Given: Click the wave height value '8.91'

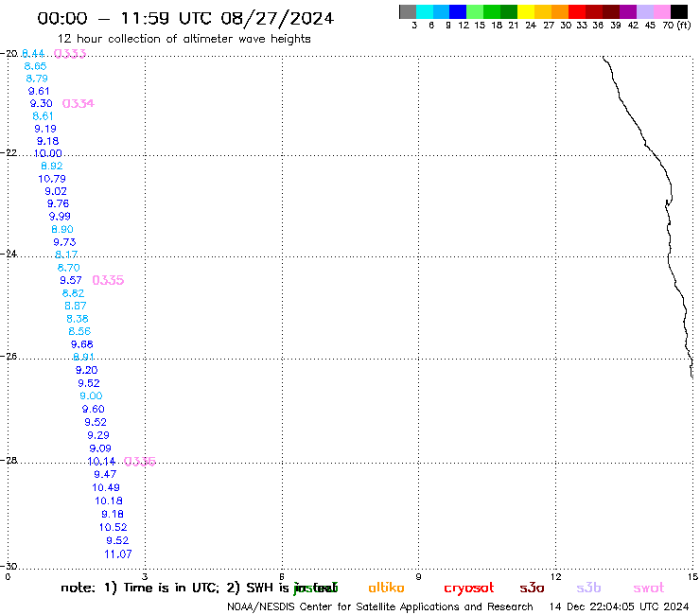Looking at the screenshot, I should pos(83,358).
